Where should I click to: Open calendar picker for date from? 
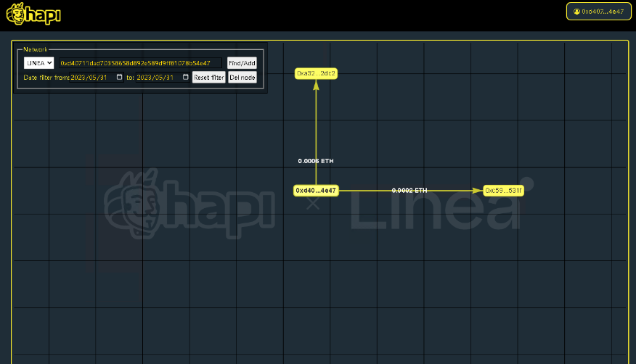click(x=119, y=77)
